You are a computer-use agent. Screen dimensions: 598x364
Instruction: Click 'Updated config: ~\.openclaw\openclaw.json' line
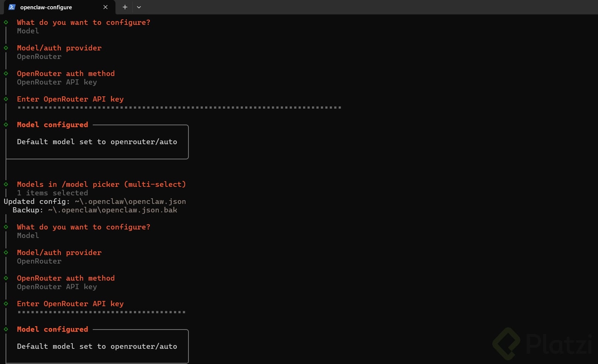coord(95,202)
